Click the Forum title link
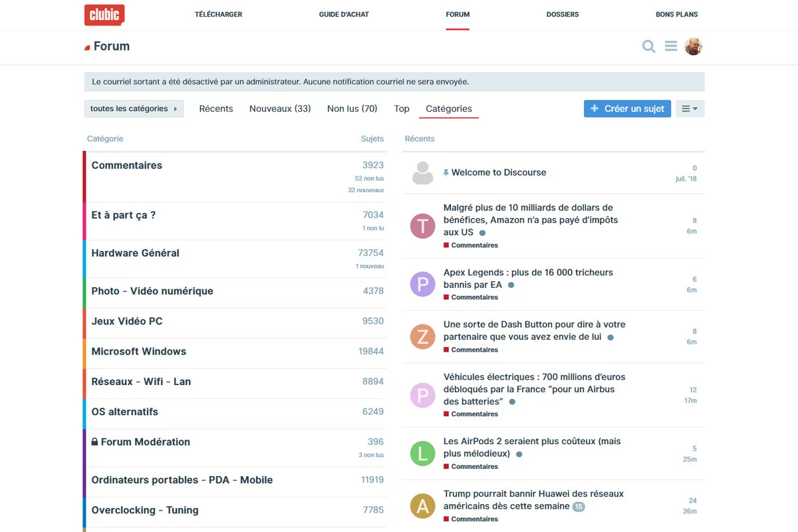 [112, 47]
